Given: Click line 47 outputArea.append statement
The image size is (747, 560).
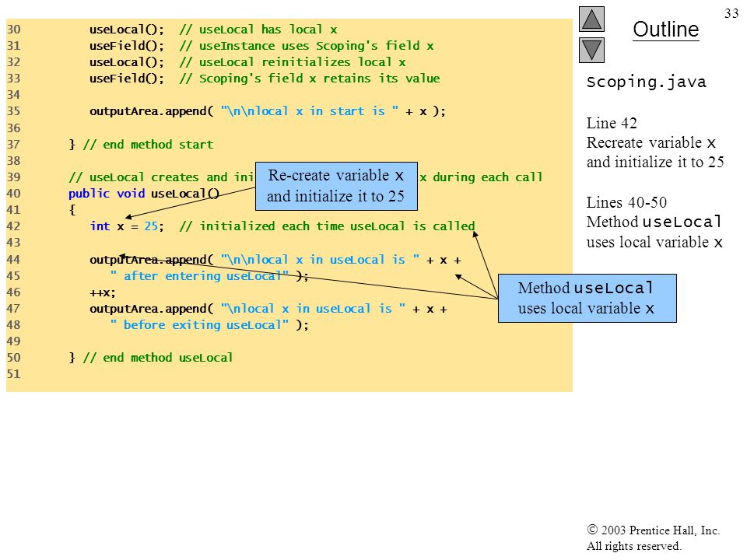Looking at the screenshot, I should coord(268,309).
